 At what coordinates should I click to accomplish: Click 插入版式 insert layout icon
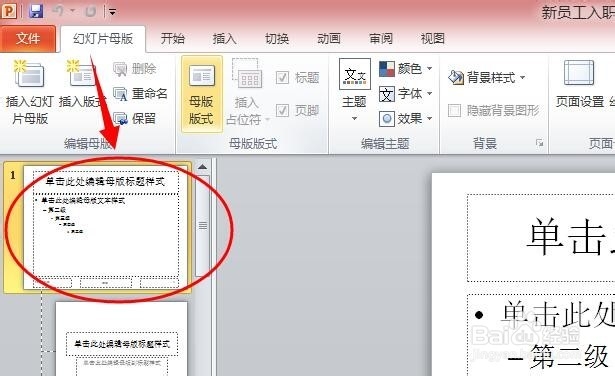tap(82, 73)
